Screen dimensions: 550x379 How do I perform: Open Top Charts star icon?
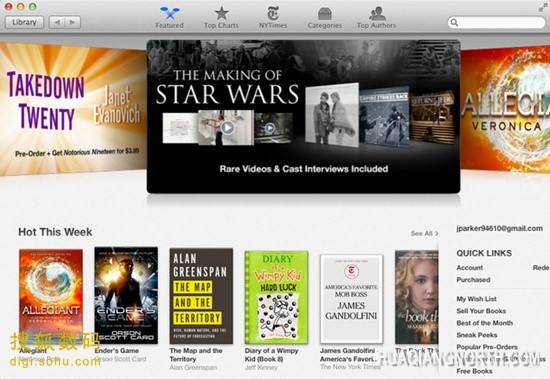[221, 13]
